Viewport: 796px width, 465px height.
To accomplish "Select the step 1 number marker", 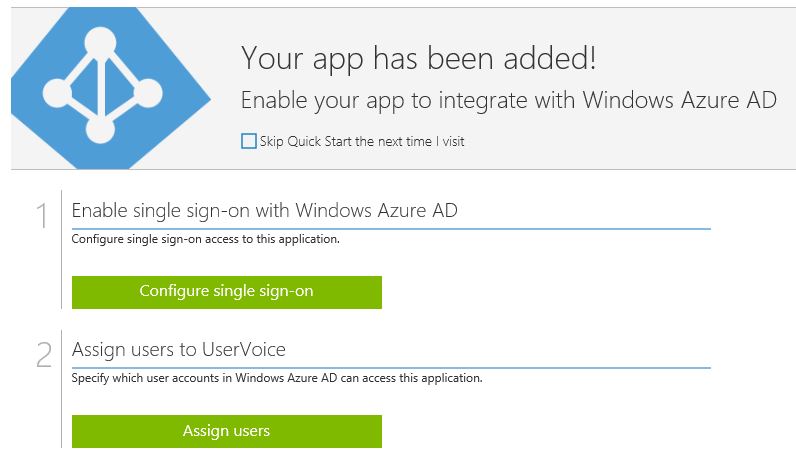I will [x=43, y=216].
